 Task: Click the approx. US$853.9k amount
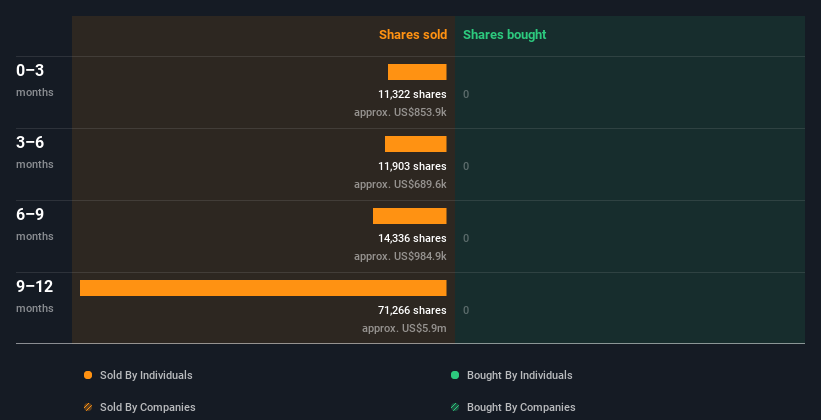401,112
